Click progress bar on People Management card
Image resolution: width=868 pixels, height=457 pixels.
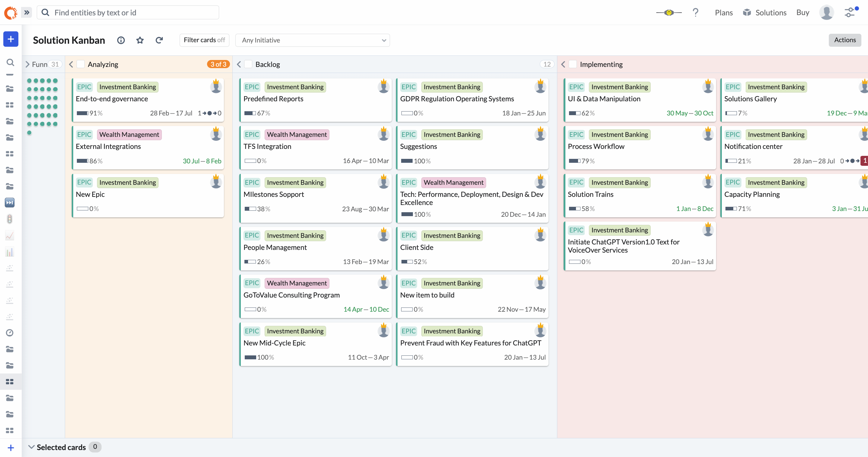pyautogui.click(x=250, y=262)
